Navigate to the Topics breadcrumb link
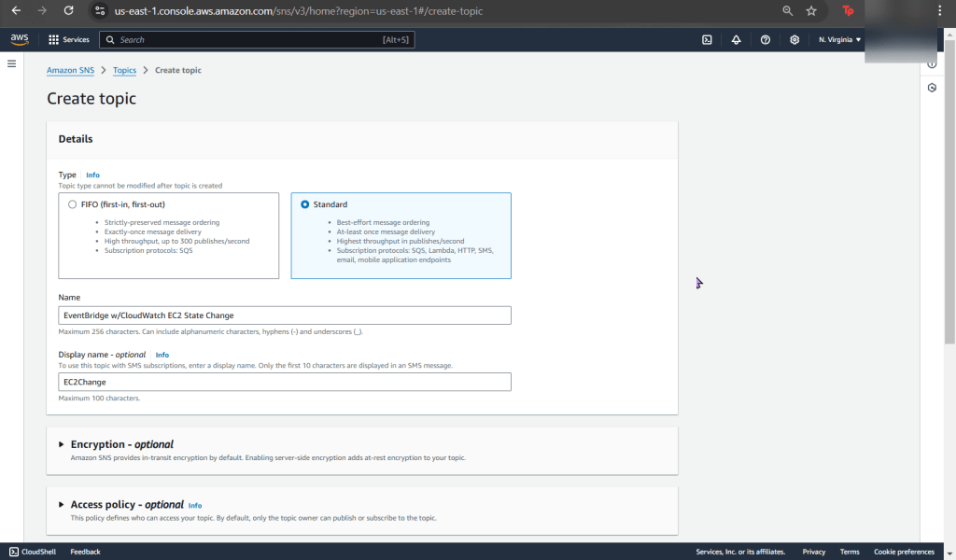 pos(124,70)
